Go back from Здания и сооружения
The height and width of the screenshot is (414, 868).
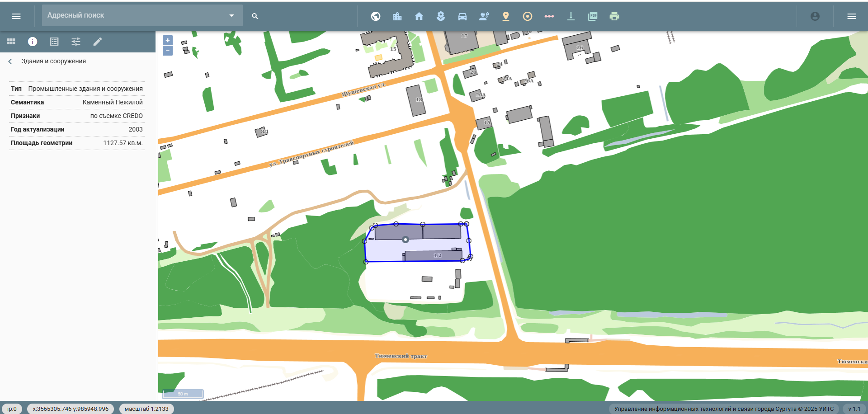click(x=10, y=61)
